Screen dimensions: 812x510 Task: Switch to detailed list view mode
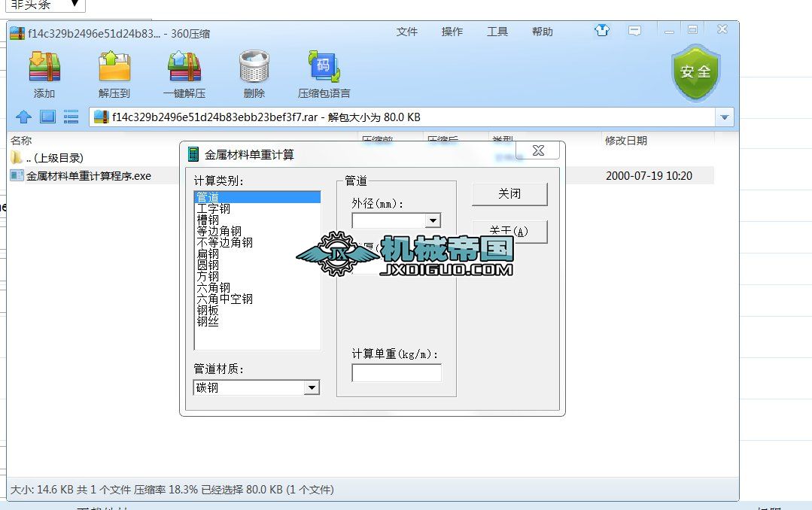pyautogui.click(x=71, y=117)
